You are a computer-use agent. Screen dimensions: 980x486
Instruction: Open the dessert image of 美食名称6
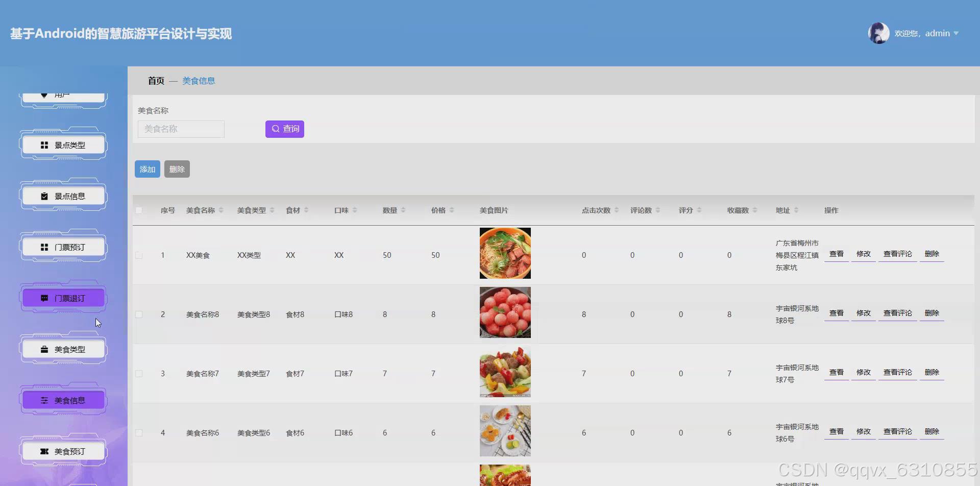505,431
